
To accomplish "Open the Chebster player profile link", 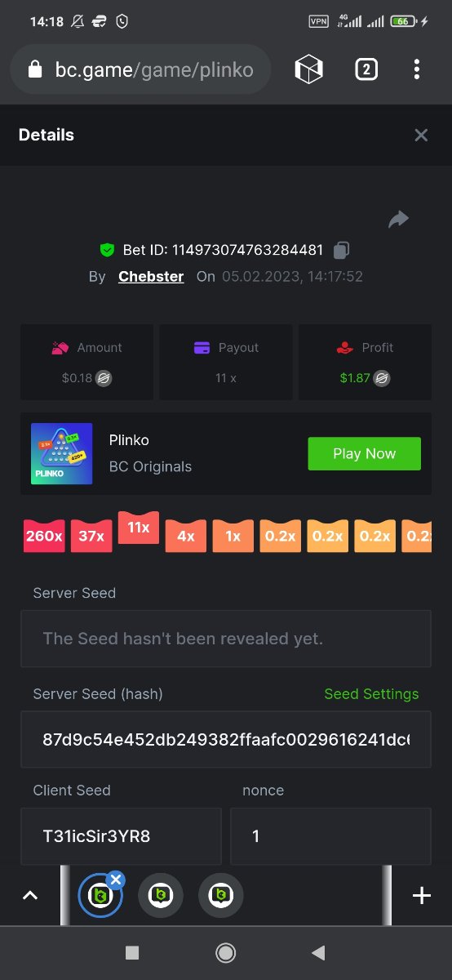I will coord(151,276).
